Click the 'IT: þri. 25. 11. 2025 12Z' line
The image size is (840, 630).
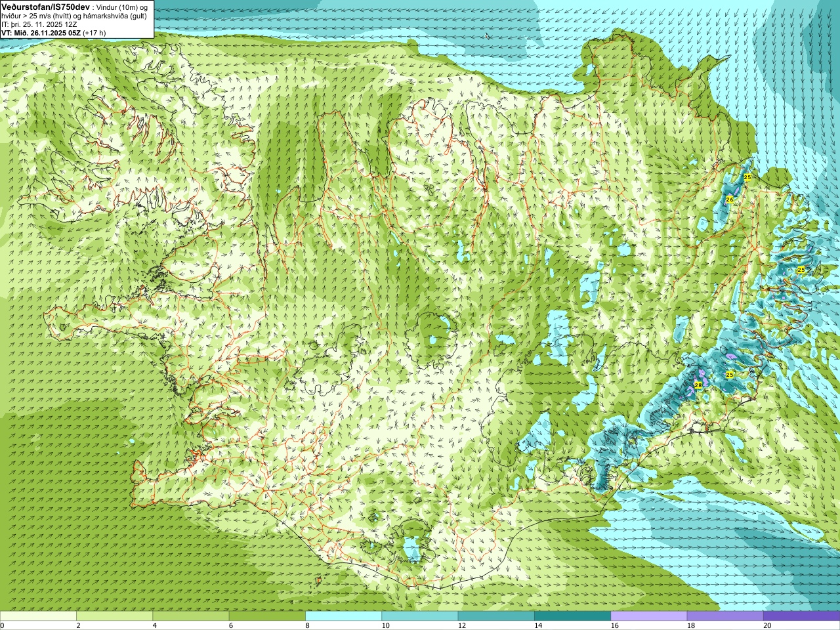pos(39,24)
